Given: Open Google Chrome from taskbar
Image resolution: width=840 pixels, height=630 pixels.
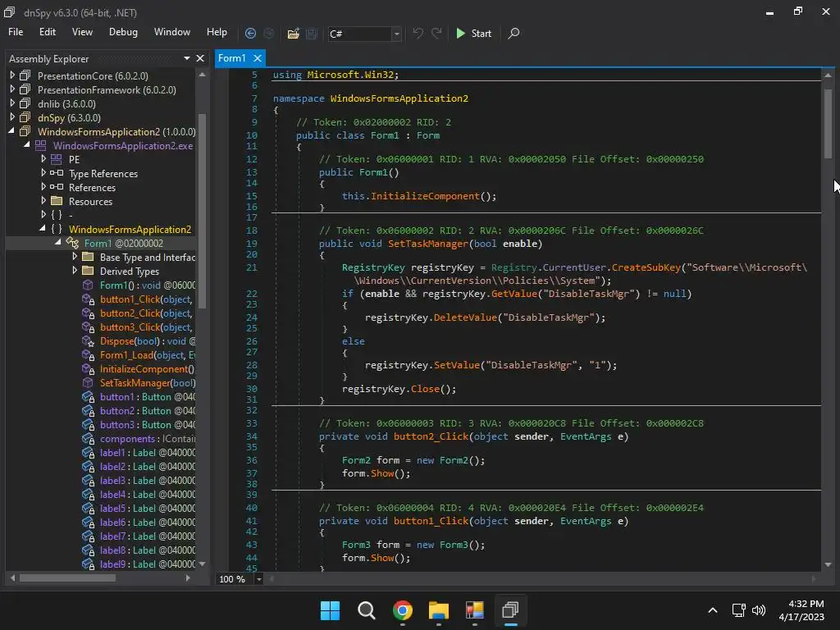Looking at the screenshot, I should 402,610.
